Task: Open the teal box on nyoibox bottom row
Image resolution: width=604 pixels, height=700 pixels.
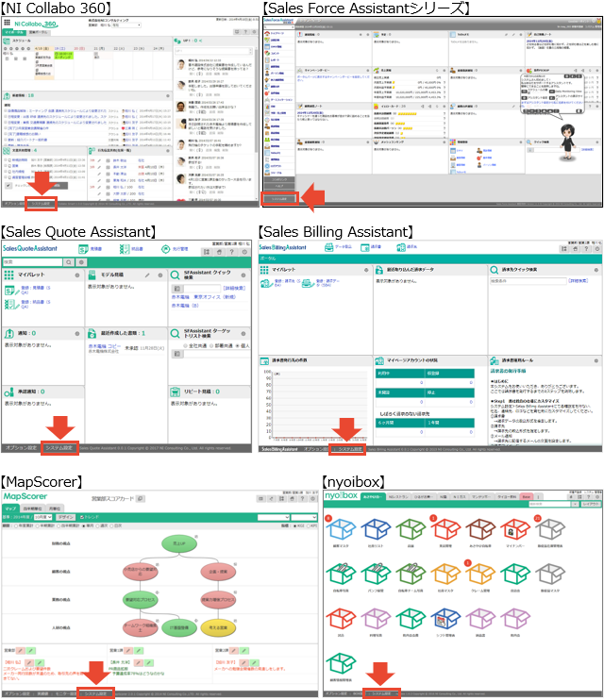Action: tap(342, 663)
